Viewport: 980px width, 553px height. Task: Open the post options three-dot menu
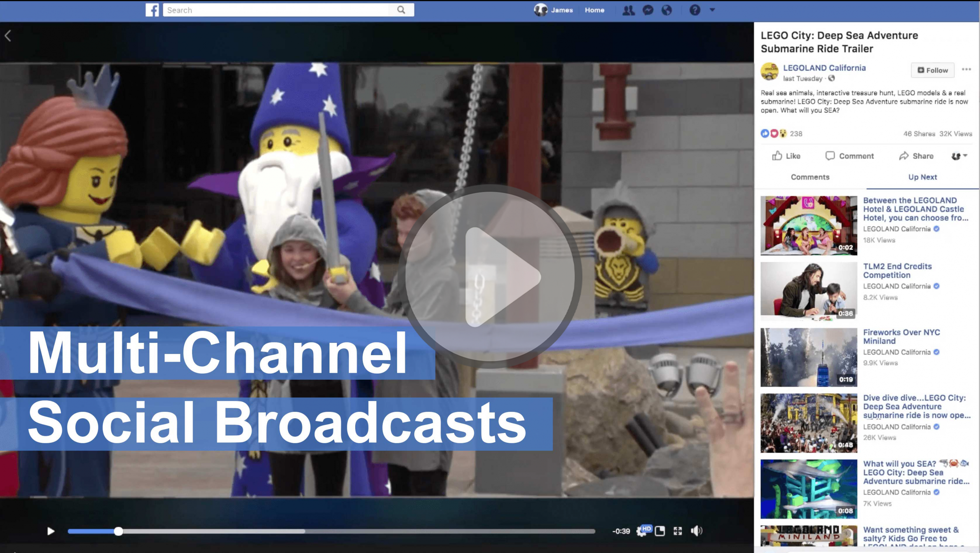pyautogui.click(x=966, y=69)
